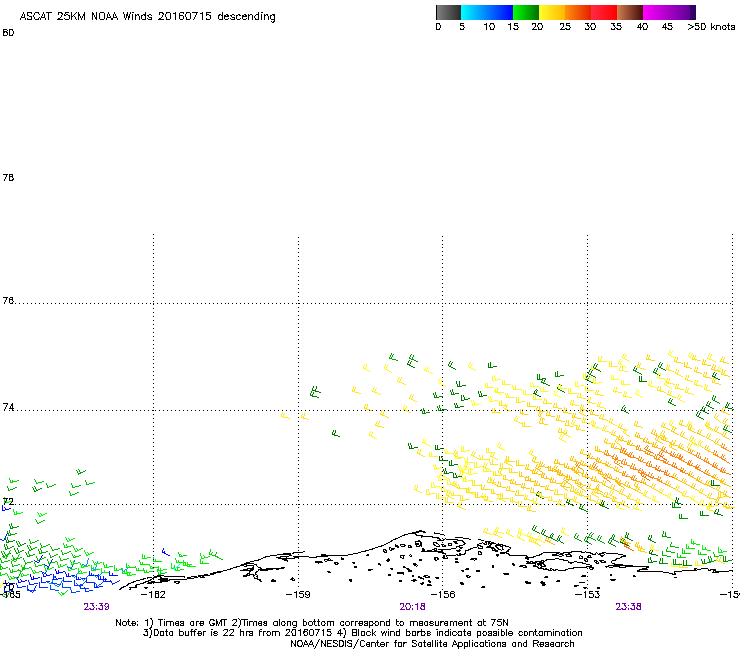Click the magenta 40-45 knots legend segment
The height and width of the screenshot is (650, 740).
pyautogui.click(x=656, y=12)
